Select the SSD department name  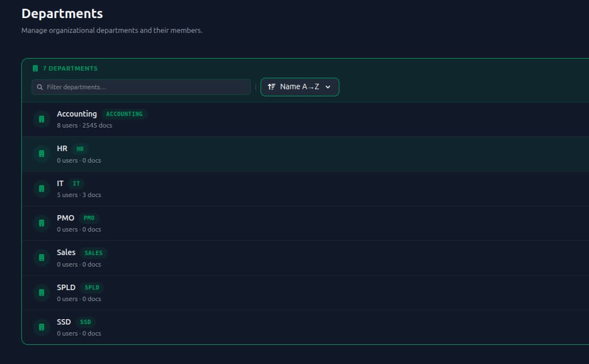(64, 322)
